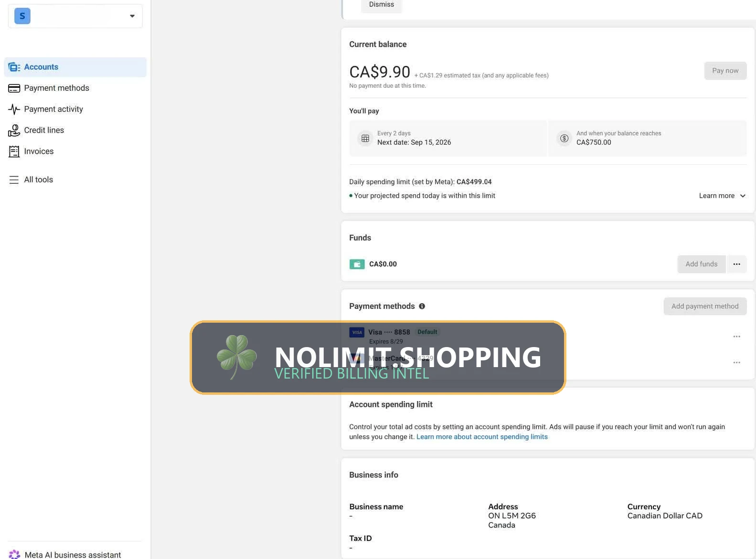Click Add payment method button
Viewport: 756px width, 559px height.
tap(705, 306)
